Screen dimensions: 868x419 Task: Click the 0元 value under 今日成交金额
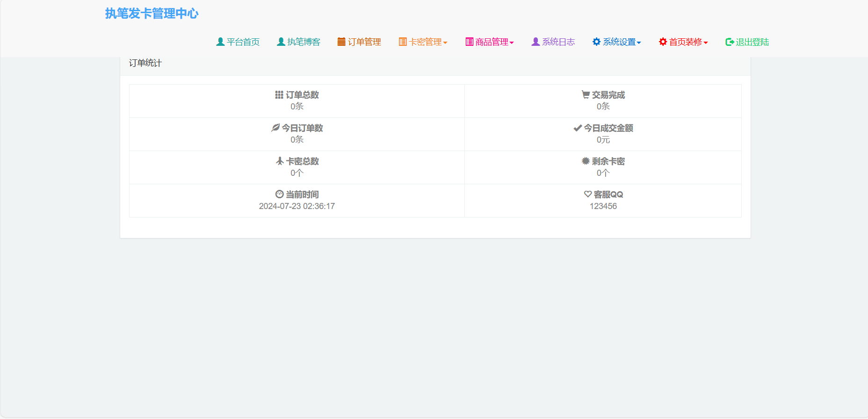tap(603, 140)
